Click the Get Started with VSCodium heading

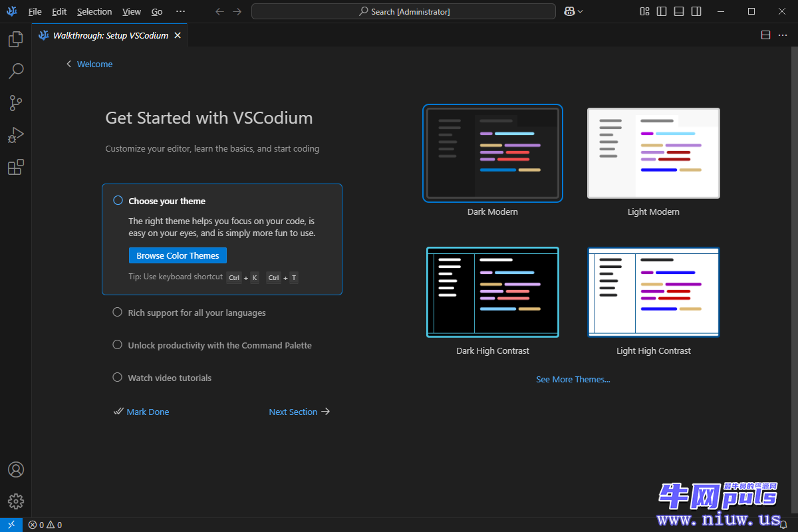tap(209, 118)
